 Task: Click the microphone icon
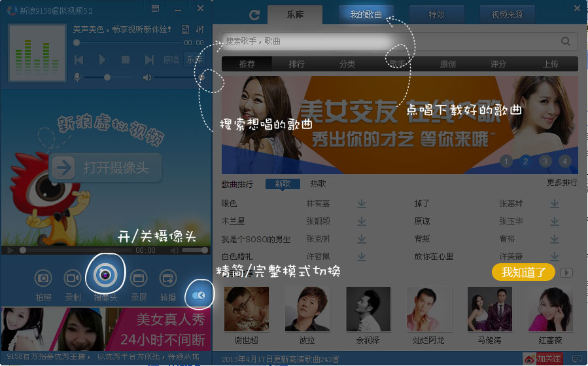point(77,77)
